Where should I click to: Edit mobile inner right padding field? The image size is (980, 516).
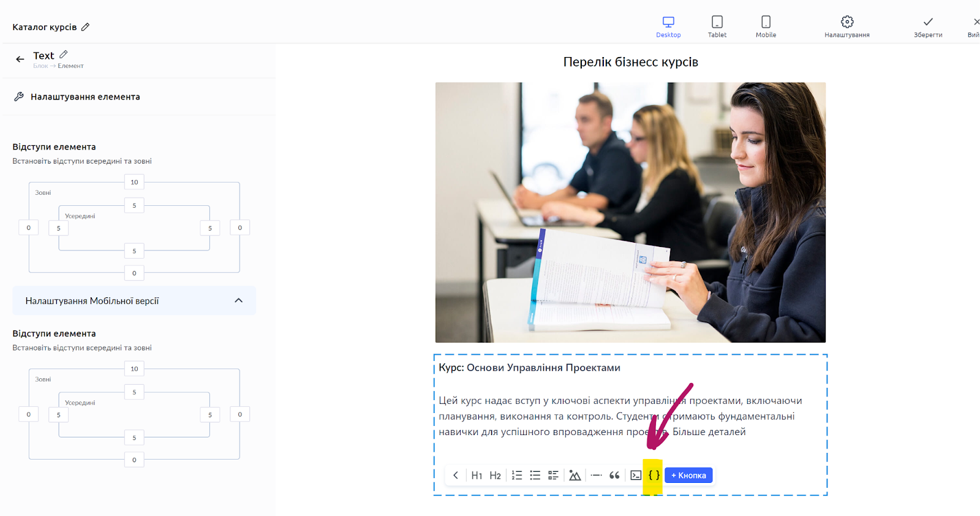(210, 415)
